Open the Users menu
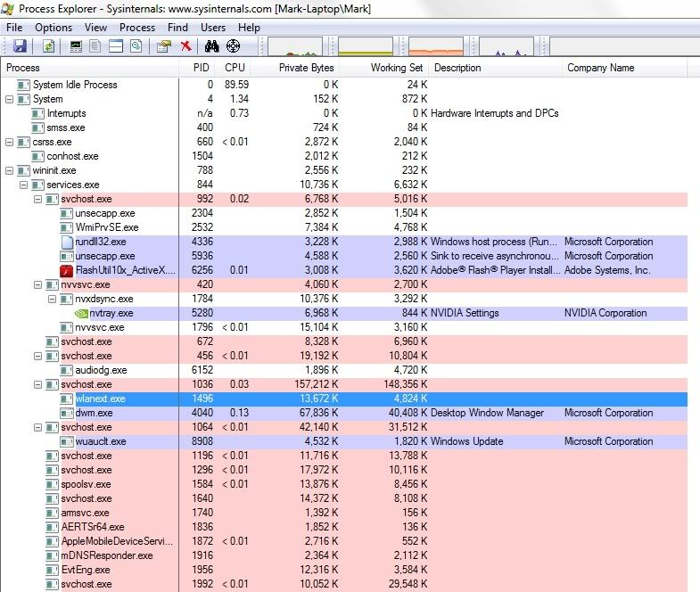 pos(213,28)
